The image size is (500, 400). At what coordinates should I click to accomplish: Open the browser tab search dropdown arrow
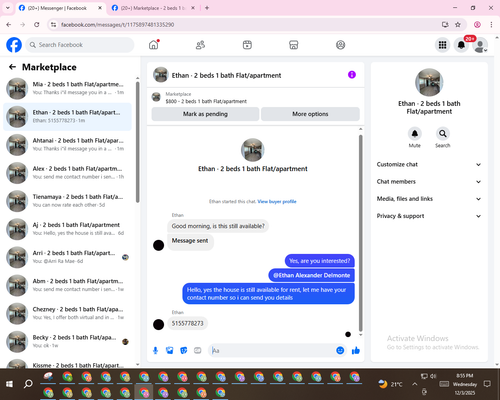[8, 8]
